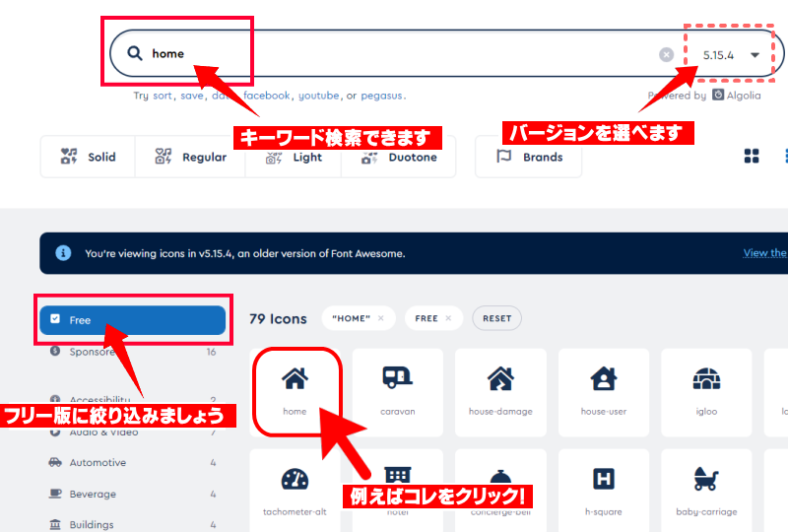Open the caravan icon card
Image resolution: width=788 pixels, height=532 pixels.
click(x=398, y=392)
